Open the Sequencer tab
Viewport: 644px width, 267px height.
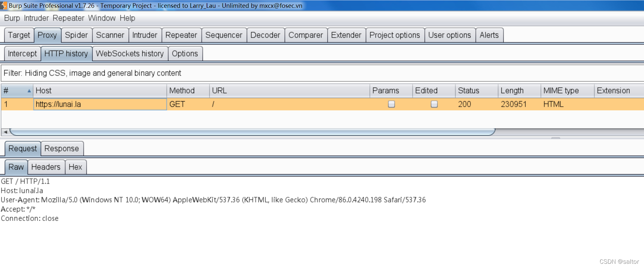224,35
